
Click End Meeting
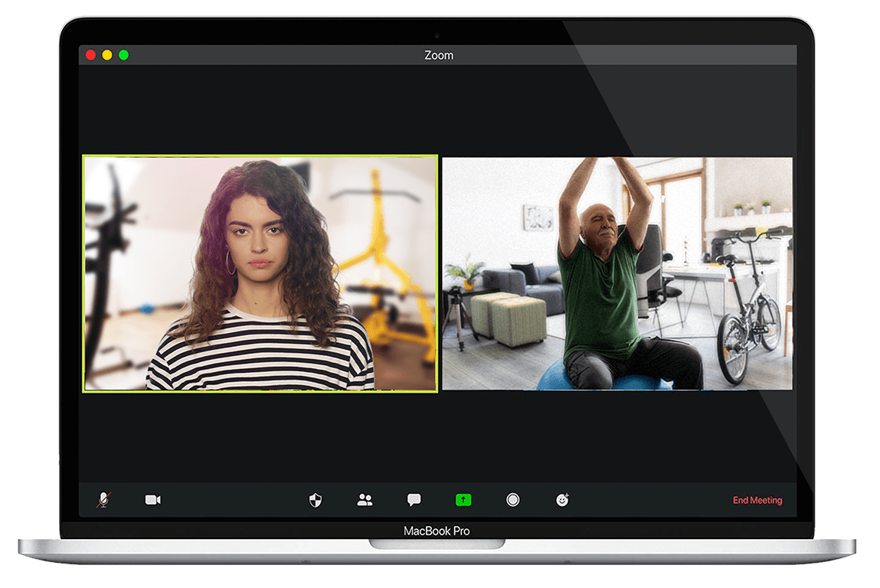(x=757, y=500)
